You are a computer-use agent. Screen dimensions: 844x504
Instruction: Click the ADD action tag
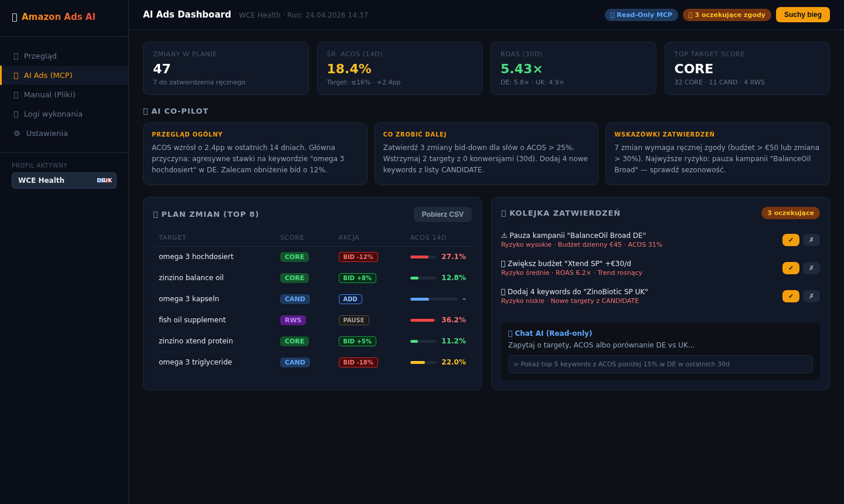tap(350, 299)
